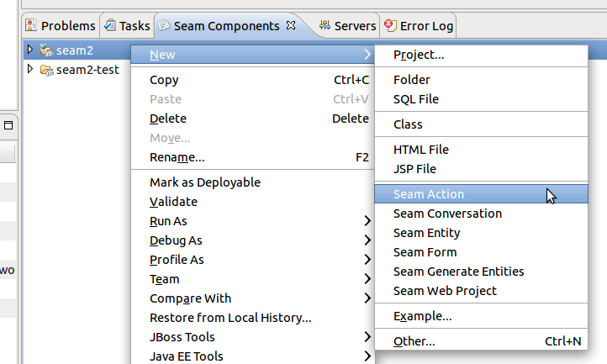Close the Seam Components tab
Image resolution: width=607 pixels, height=364 pixels.
coord(291,25)
